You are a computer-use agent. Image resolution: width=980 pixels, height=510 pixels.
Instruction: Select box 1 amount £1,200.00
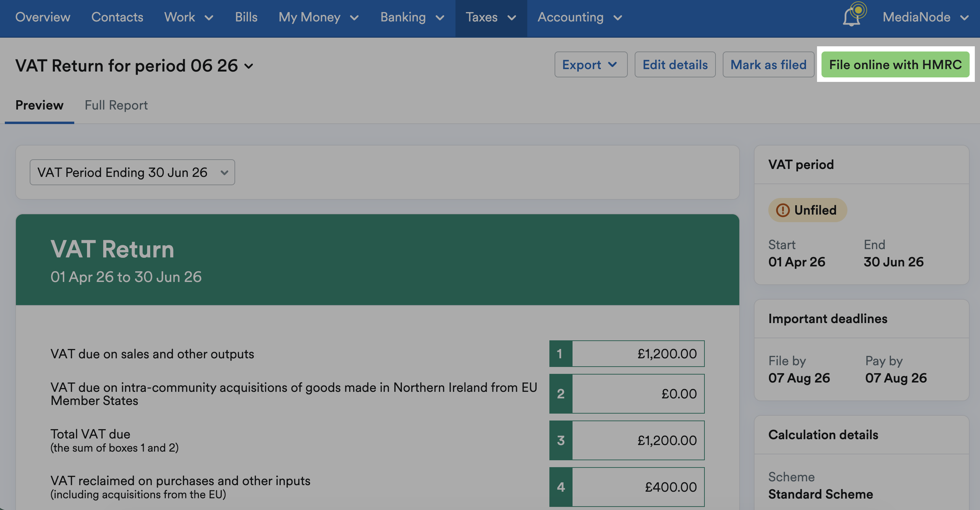tap(638, 354)
